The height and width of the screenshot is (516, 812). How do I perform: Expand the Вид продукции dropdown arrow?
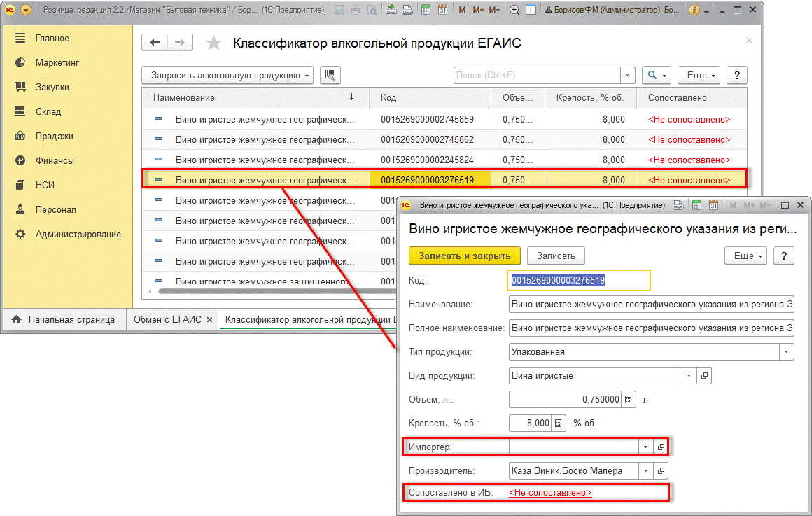[689, 375]
